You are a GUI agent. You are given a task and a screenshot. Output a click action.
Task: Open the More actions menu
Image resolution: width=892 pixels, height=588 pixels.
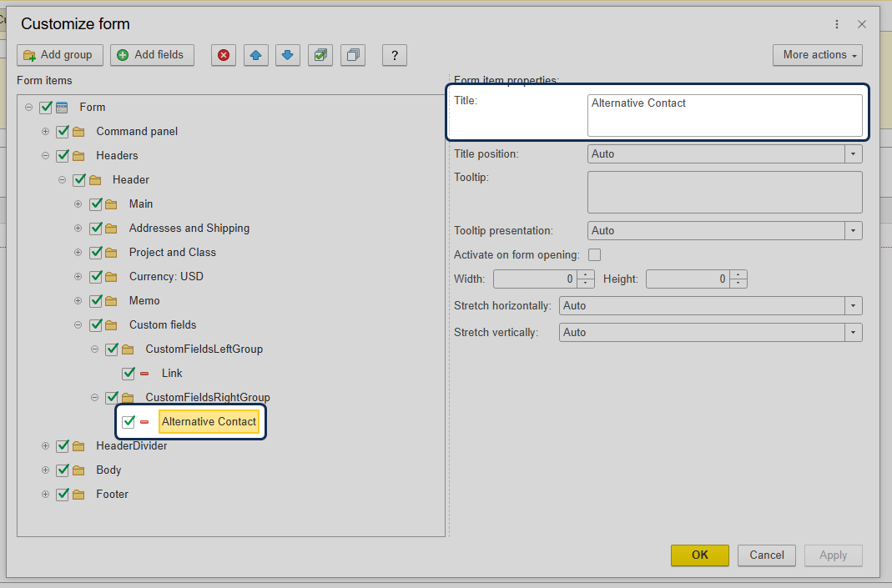point(817,55)
